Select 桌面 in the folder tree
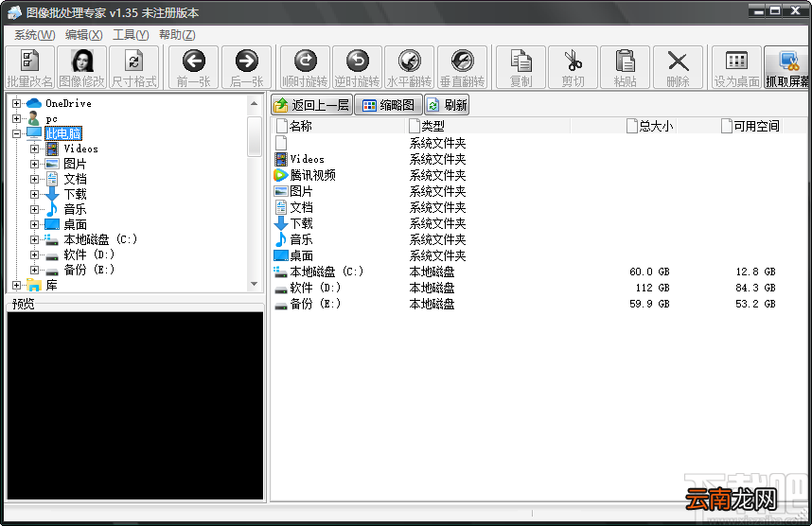The height and width of the screenshot is (526, 812). pos(75,225)
